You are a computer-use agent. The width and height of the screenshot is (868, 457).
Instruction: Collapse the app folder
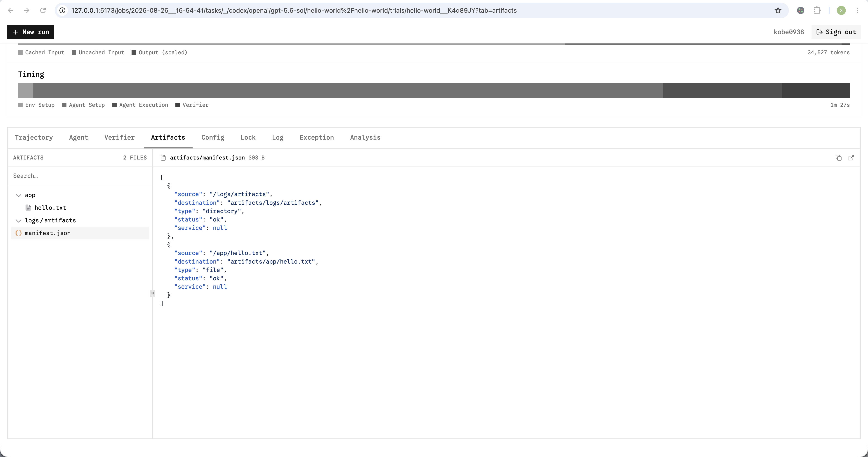click(19, 195)
